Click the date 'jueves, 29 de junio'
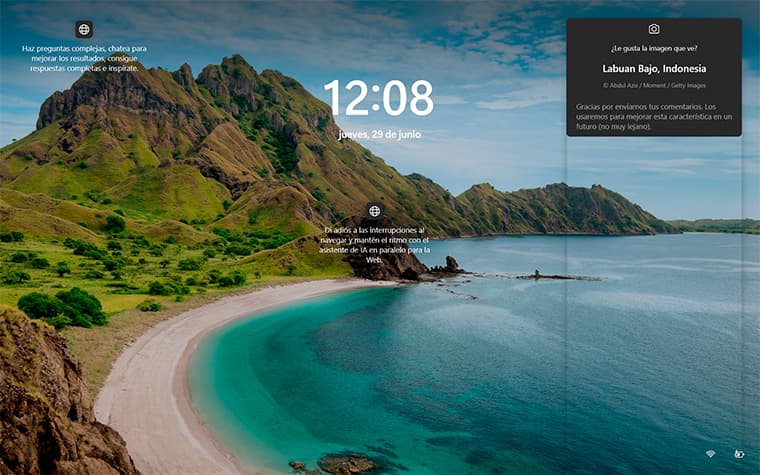Screen dimensions: 760x475 tap(380, 134)
